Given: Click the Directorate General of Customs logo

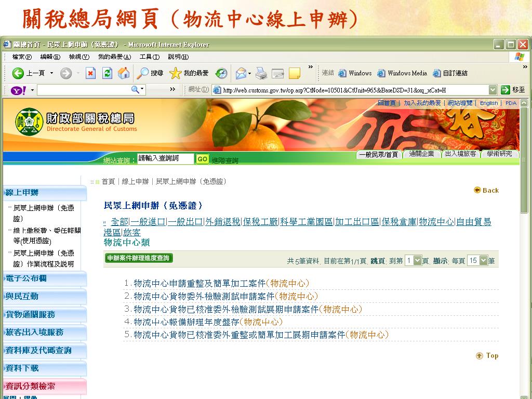Looking at the screenshot, I should click(x=29, y=122).
